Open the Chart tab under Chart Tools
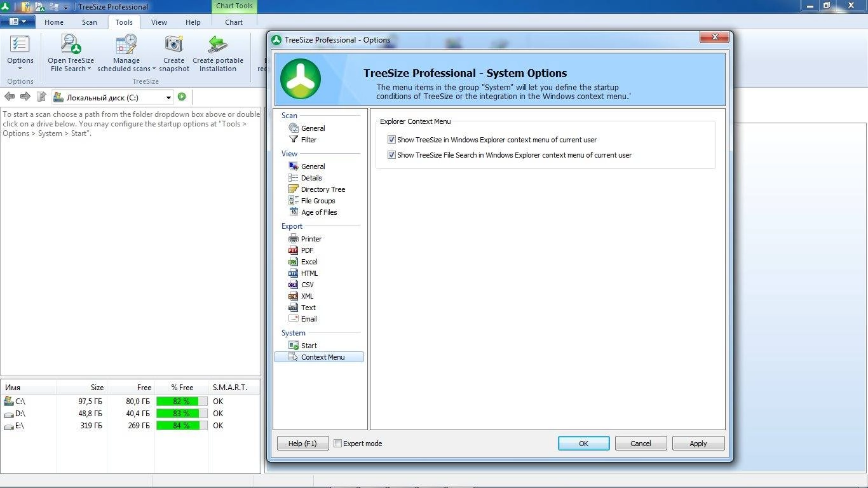Image resolution: width=868 pixels, height=488 pixels. 234,22
